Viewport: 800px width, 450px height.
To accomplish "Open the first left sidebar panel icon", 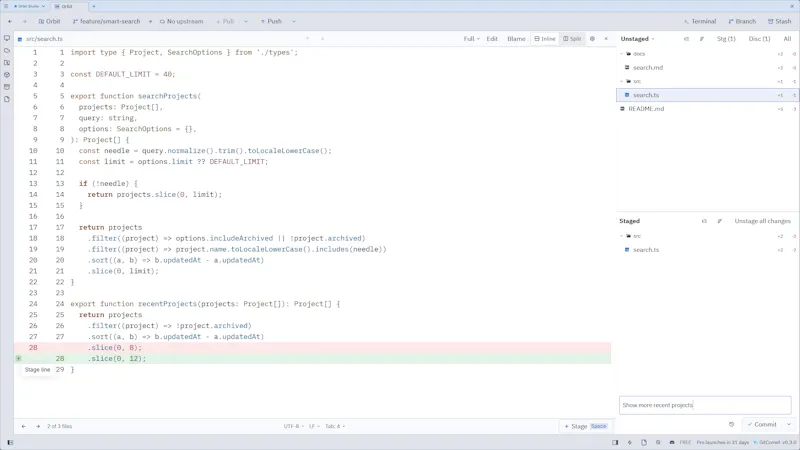I will (7, 38).
